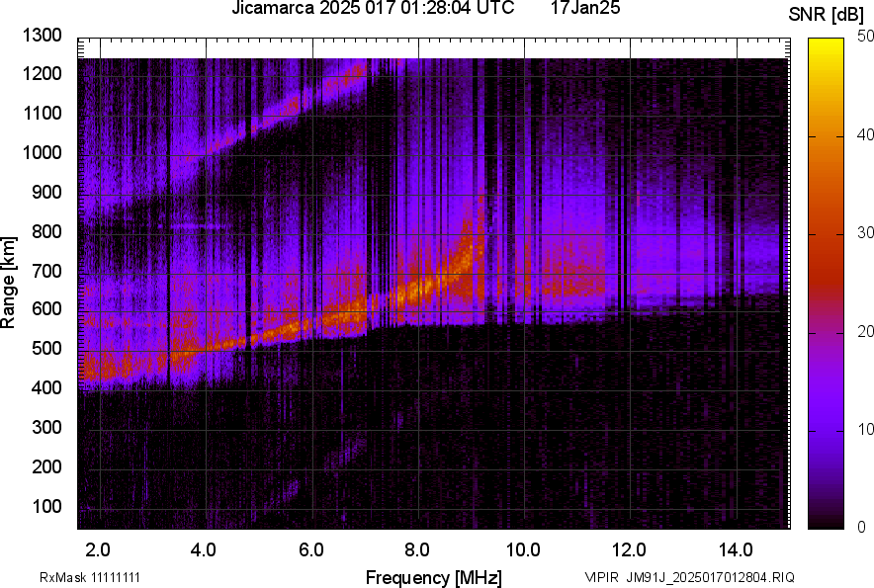Click the 2.0 frequency tick label

point(98,549)
